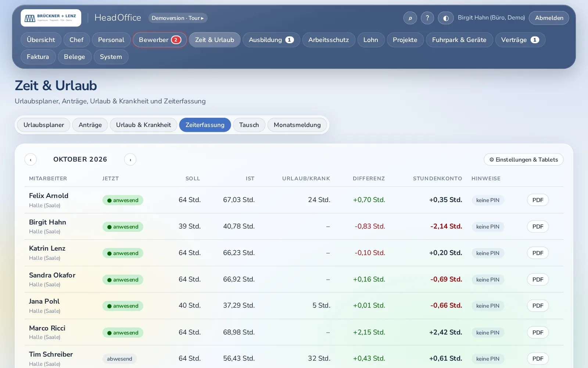Open the Personal navigation item
Screen dimensions: 588x368
click(x=111, y=40)
